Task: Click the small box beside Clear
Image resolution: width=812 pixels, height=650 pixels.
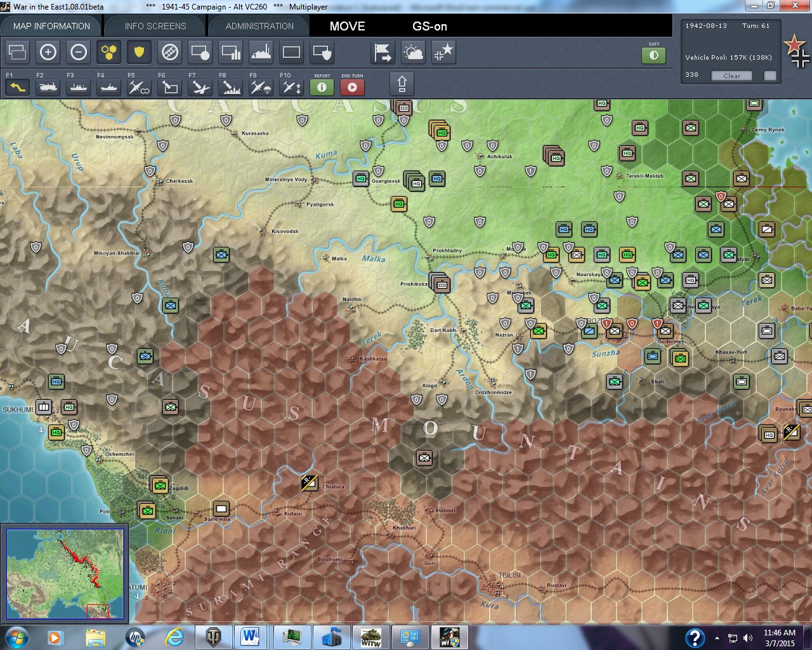Action: 770,76
